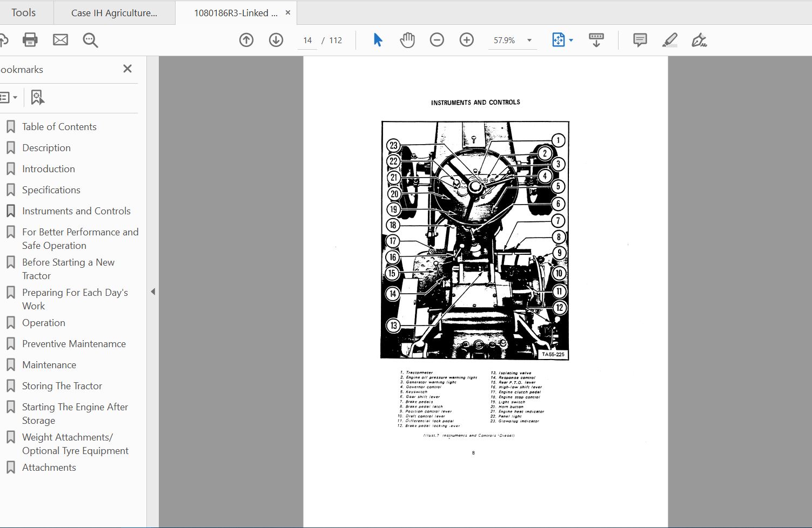Open the Attachments bookmark
The width and height of the screenshot is (812, 528).
[49, 468]
